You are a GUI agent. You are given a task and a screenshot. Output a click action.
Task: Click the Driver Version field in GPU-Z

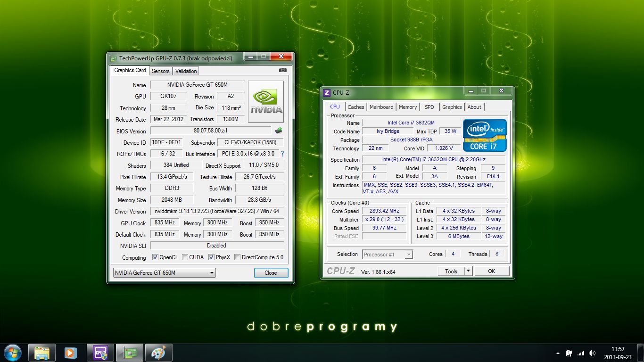217,211
